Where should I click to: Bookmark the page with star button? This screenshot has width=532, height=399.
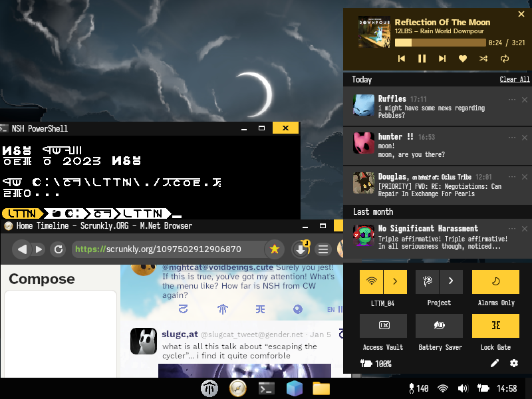click(273, 249)
